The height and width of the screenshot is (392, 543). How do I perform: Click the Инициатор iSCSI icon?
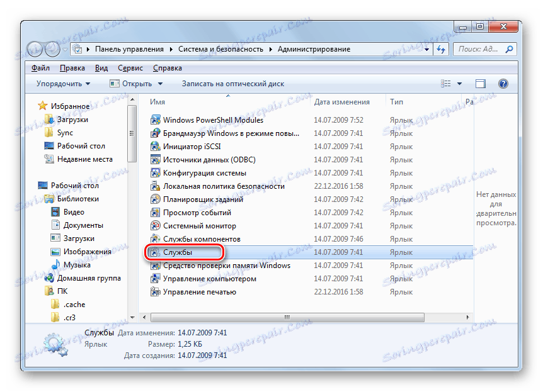click(x=155, y=147)
